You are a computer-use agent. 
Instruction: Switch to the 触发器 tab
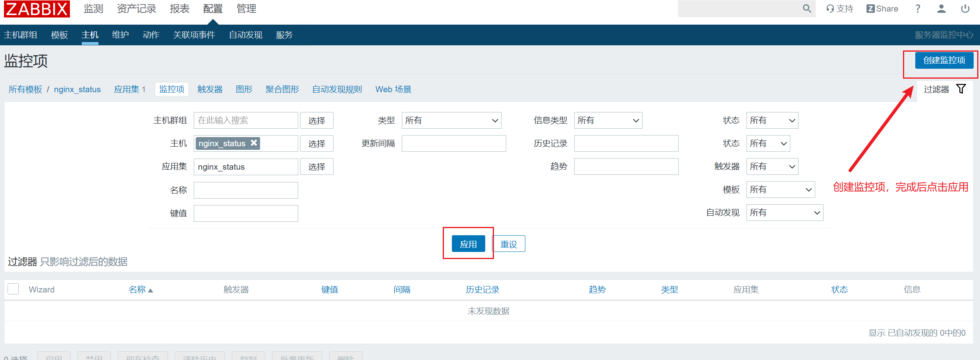coord(210,89)
